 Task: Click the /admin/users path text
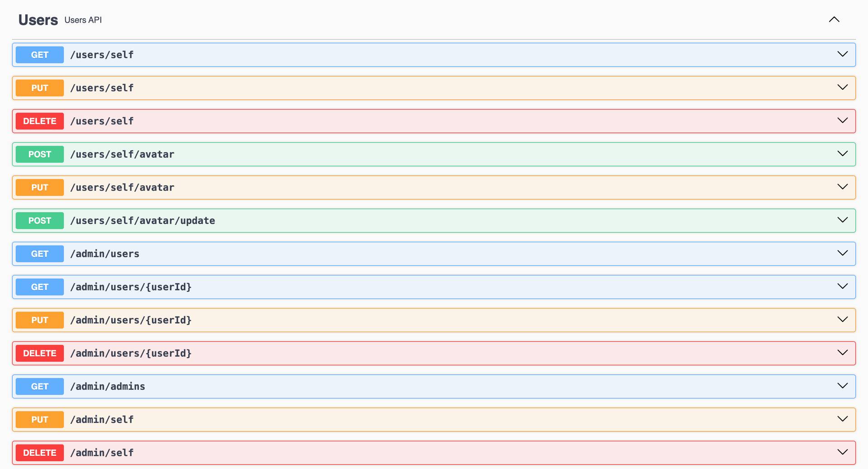pos(104,254)
